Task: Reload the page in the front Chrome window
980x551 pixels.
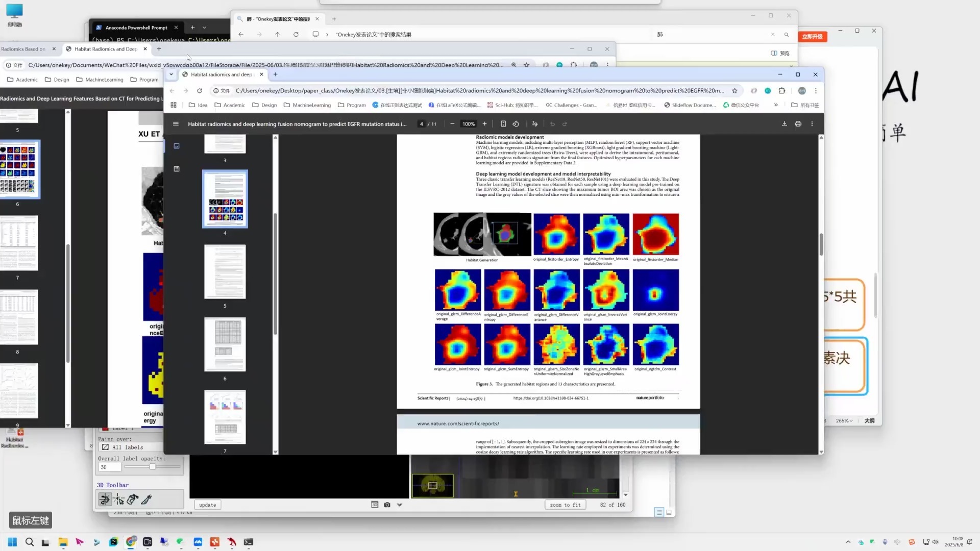Action: coord(200,91)
